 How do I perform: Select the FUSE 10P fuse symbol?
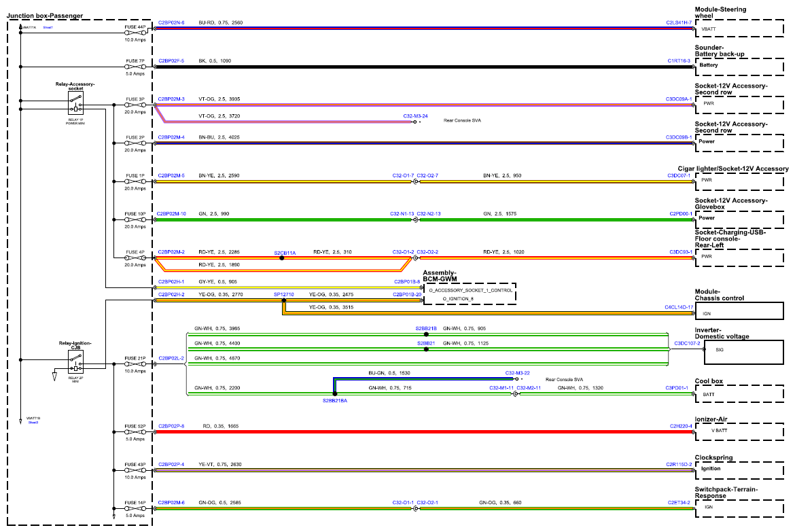pos(135,219)
